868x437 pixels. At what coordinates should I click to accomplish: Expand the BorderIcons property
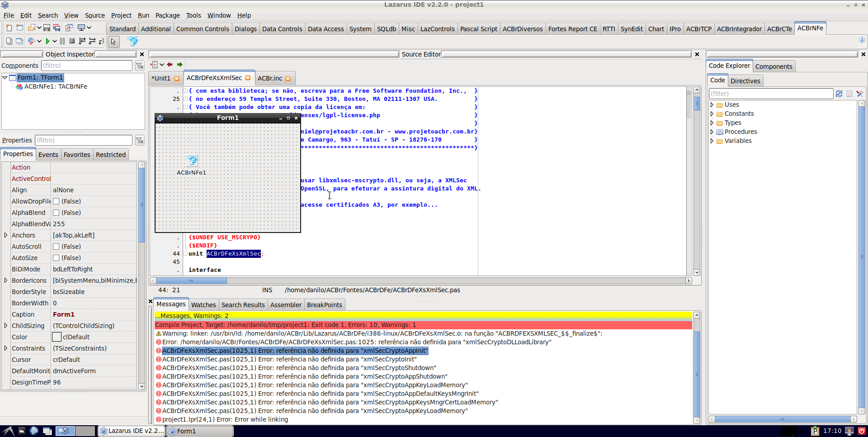tap(5, 280)
